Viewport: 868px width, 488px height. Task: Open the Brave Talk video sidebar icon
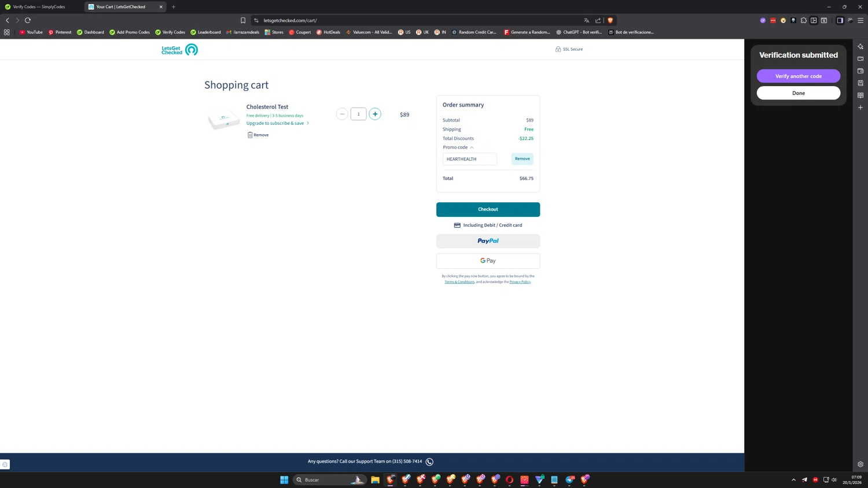[860, 58]
